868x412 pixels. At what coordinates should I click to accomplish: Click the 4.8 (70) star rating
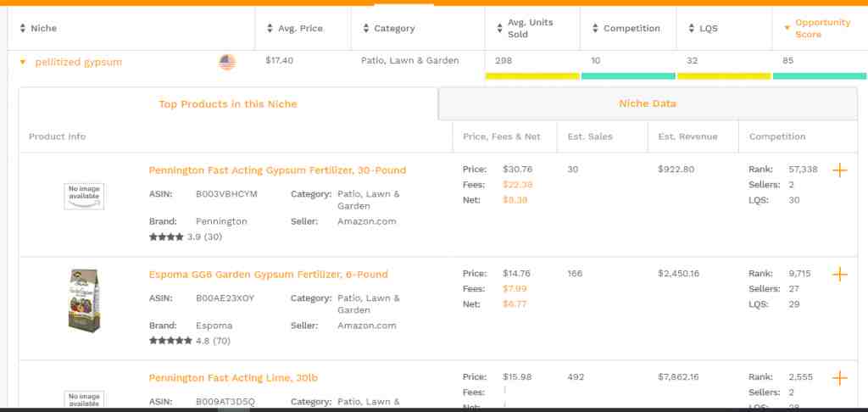(x=190, y=341)
